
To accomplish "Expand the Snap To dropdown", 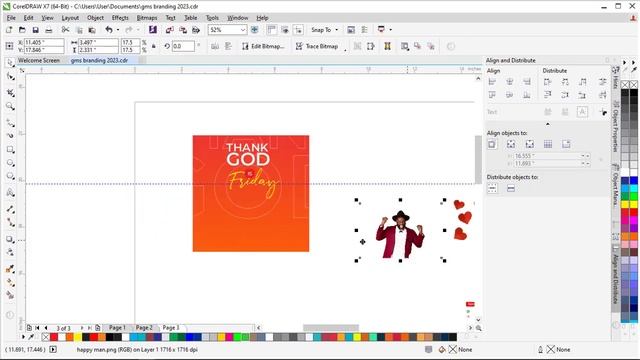I will click(x=337, y=30).
